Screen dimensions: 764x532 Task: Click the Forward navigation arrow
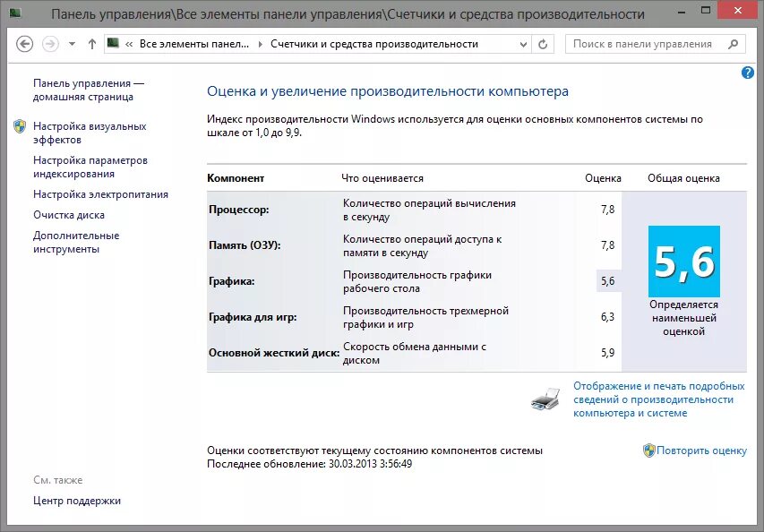(50, 44)
